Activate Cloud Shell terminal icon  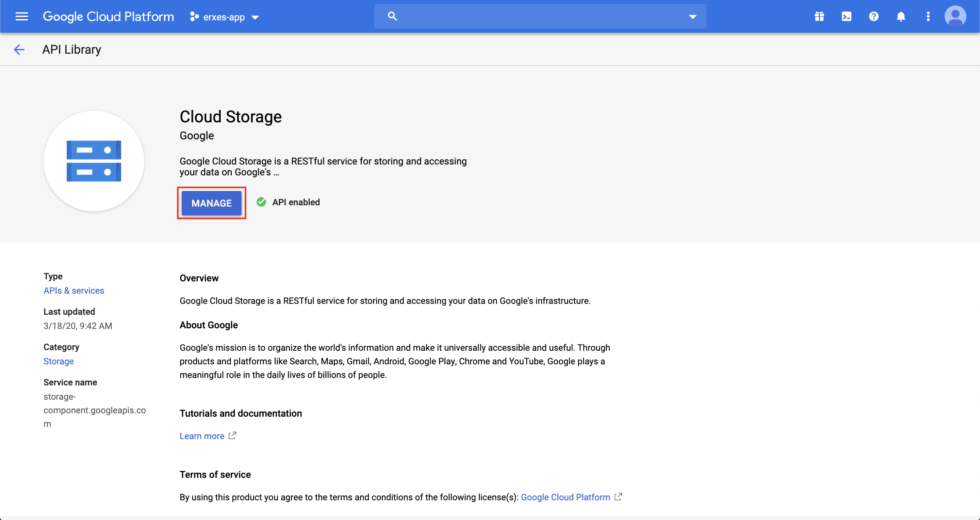847,16
